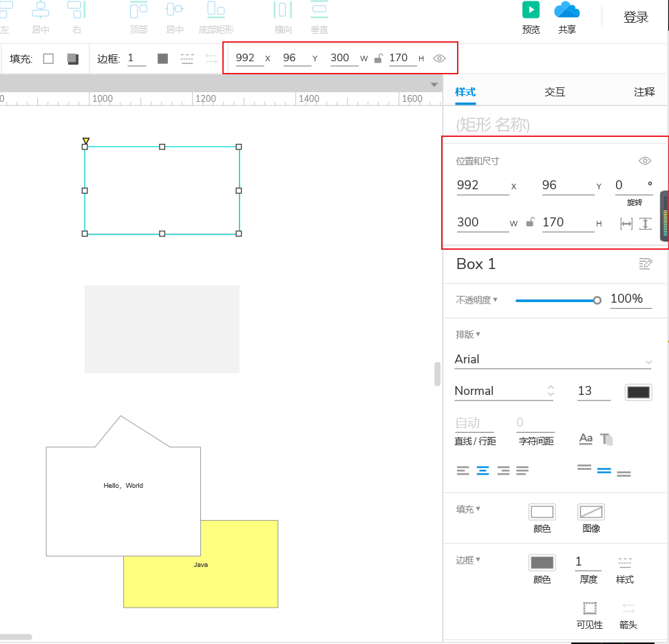Align text right
This screenshot has height=644, width=669.
click(503, 471)
